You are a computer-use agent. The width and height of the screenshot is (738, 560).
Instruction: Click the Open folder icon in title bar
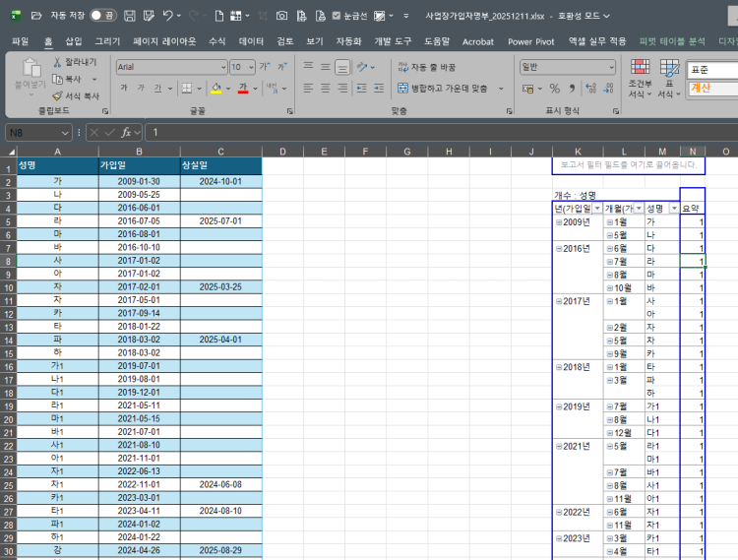click(x=36, y=16)
